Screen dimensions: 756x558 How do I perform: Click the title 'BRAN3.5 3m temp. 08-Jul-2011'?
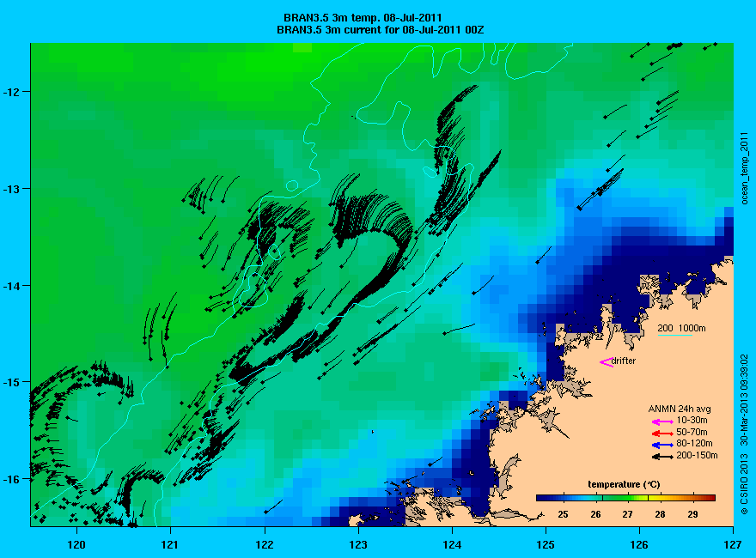point(363,18)
